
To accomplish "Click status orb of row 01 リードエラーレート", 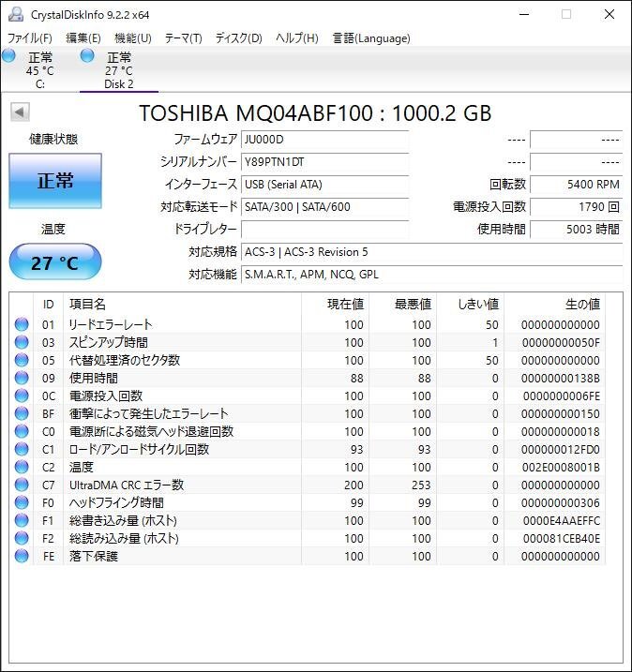I will pyautogui.click(x=22, y=324).
